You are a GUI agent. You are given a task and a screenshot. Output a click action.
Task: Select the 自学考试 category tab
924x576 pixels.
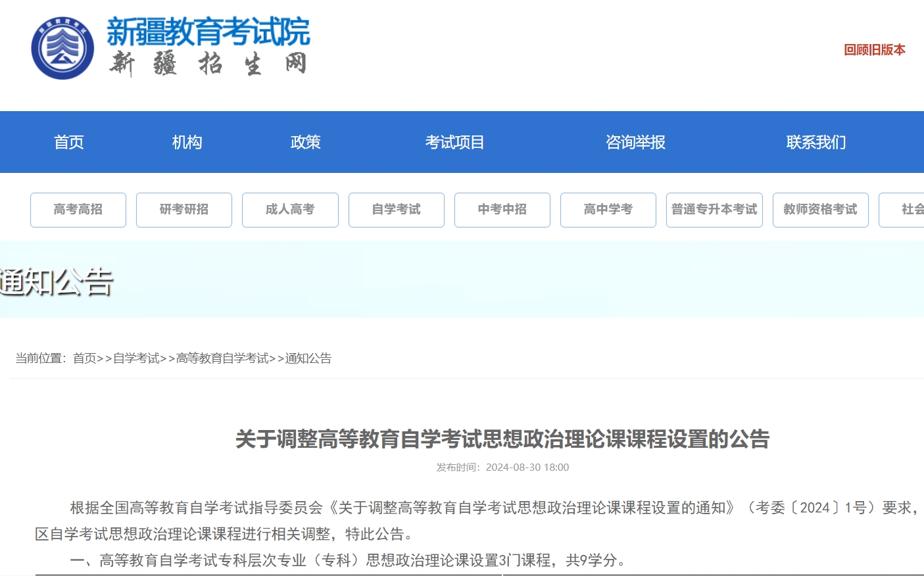(396, 210)
